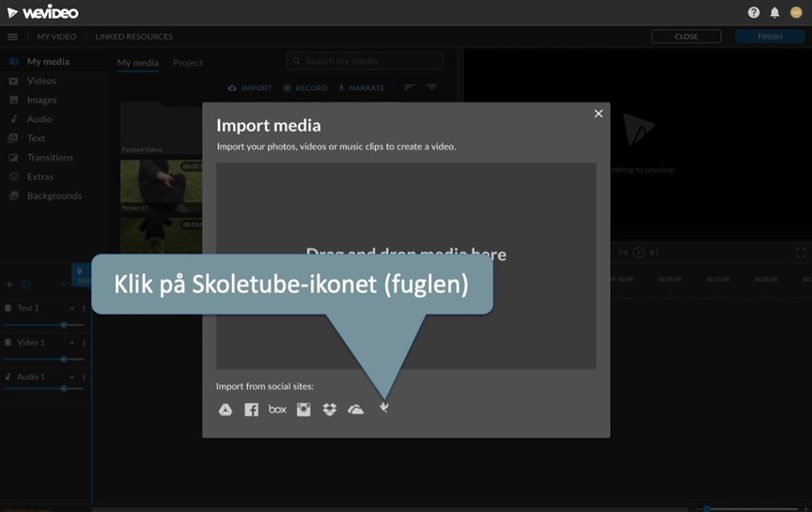Viewport: 812px width, 512px height.
Task: Import from Google Drive icon
Action: (x=226, y=410)
